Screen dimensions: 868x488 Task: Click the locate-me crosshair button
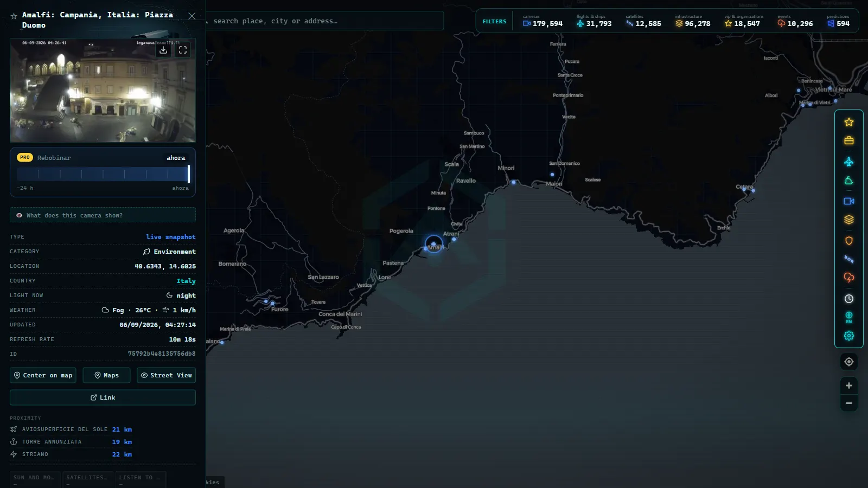tap(849, 362)
